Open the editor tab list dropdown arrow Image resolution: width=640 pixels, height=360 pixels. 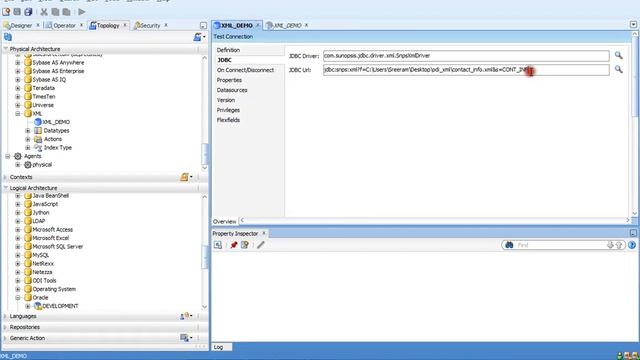tap(633, 25)
